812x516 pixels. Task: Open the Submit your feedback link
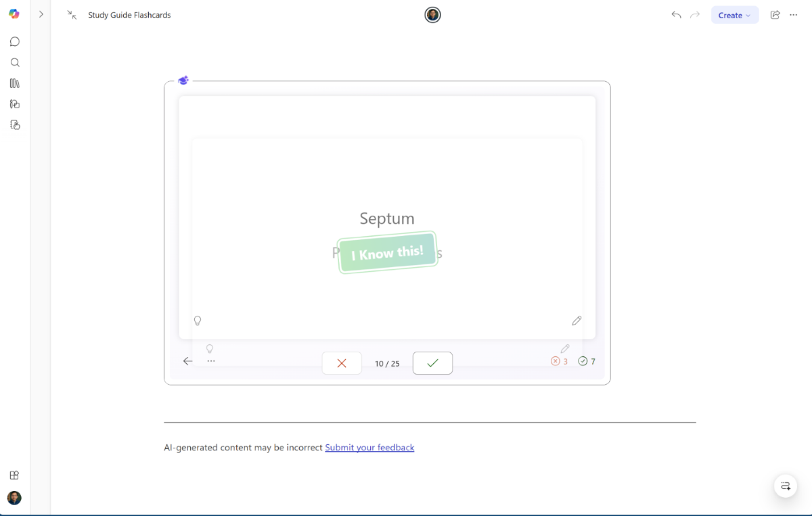[x=369, y=448]
